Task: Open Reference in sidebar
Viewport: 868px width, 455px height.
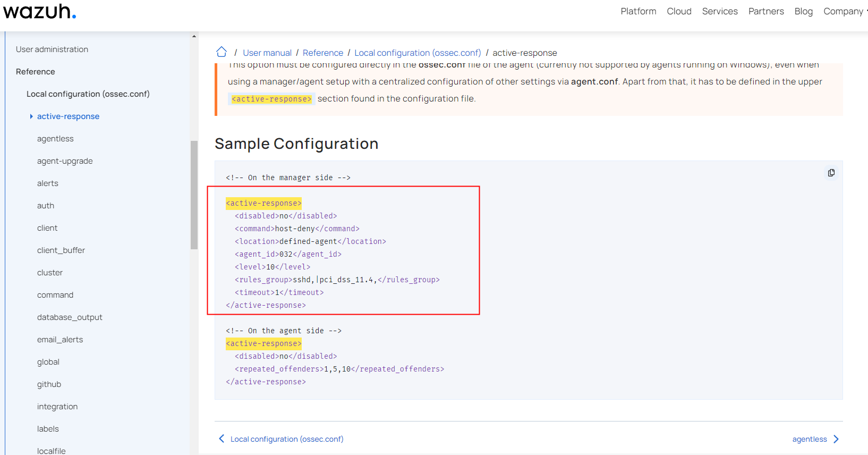Action: (x=36, y=72)
